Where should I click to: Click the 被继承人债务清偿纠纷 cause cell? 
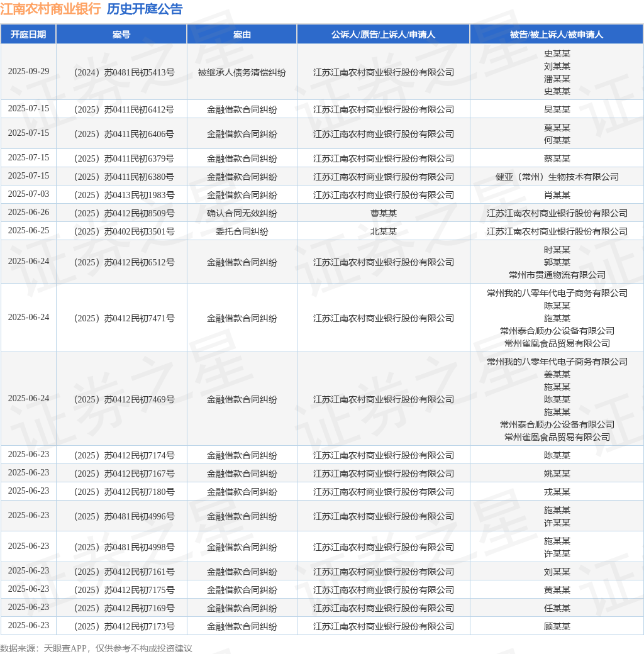click(x=242, y=72)
